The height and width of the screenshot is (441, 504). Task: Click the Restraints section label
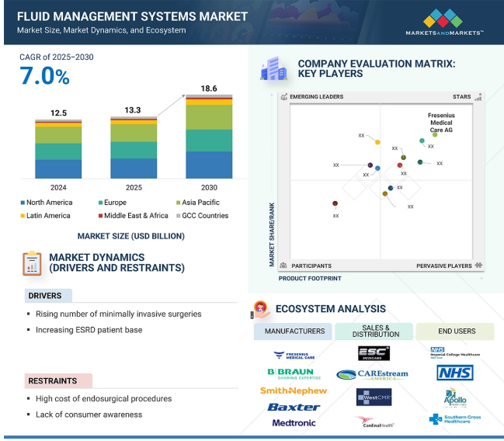pyautogui.click(x=54, y=381)
